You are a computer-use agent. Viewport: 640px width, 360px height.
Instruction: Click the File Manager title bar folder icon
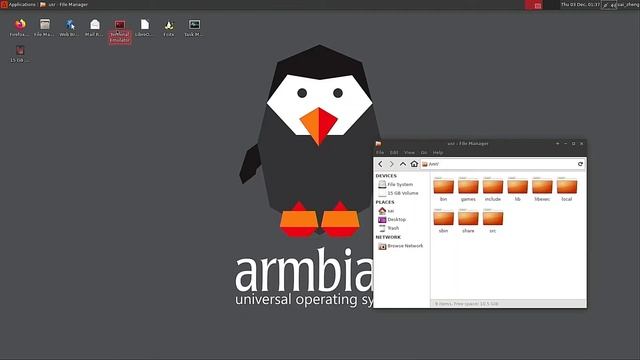[x=378, y=144]
